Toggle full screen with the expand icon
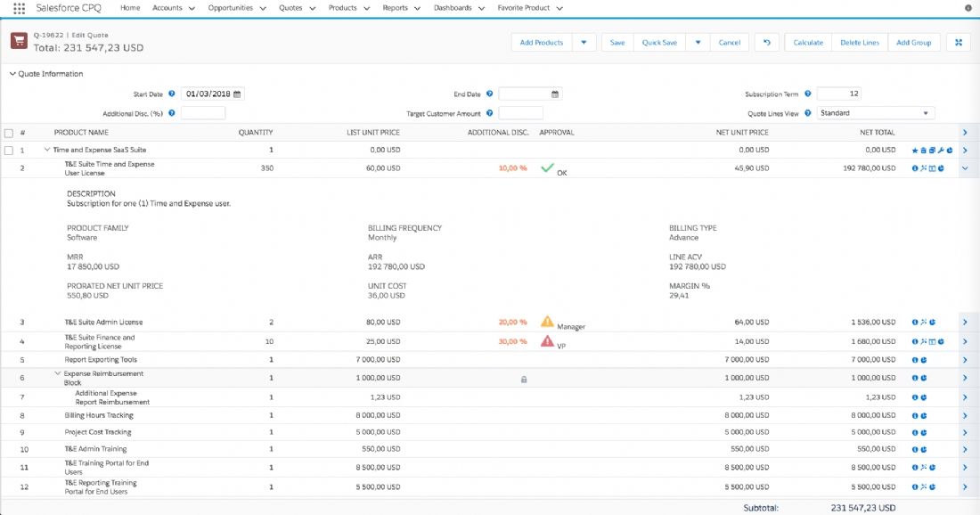Screen dimensions: 980x515 coord(959,43)
